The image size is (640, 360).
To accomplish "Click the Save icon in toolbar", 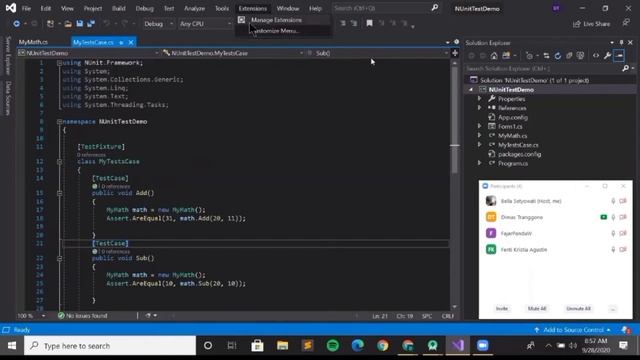I will coord(80,24).
